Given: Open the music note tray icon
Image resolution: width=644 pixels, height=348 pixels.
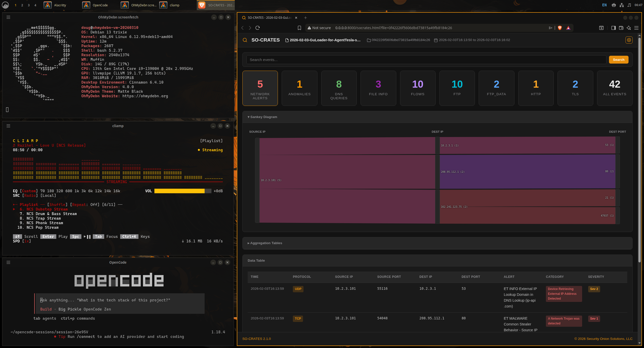Looking at the screenshot, I should pos(629,5).
